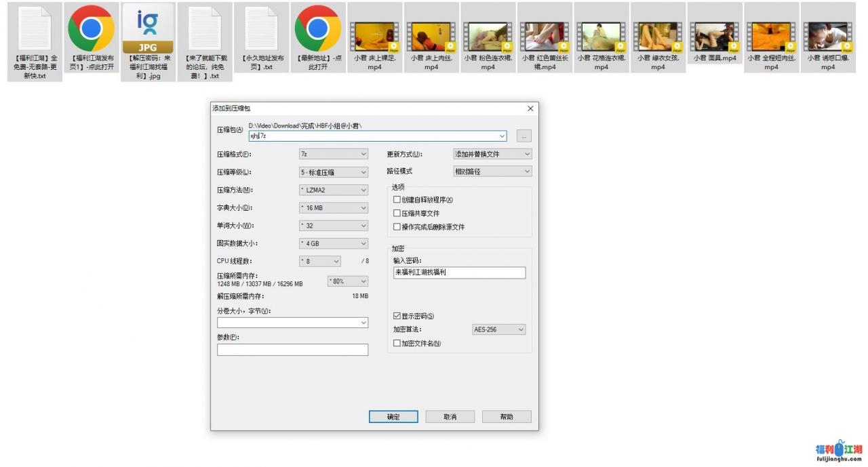Screen dimensions: 868x467
Task: Open the 压缩格式 dropdown showing 7z
Action: 334,155
